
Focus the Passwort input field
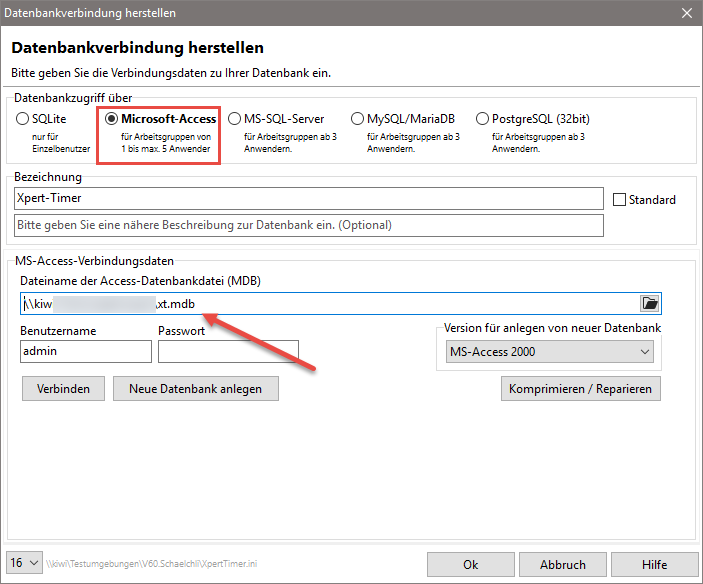point(228,351)
